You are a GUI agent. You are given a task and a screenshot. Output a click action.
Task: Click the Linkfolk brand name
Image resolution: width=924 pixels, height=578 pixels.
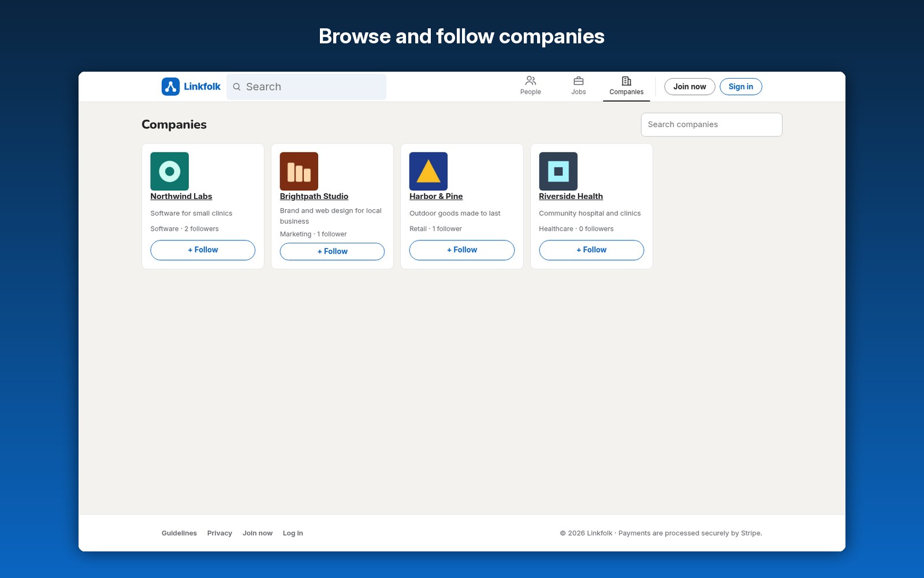coord(202,87)
